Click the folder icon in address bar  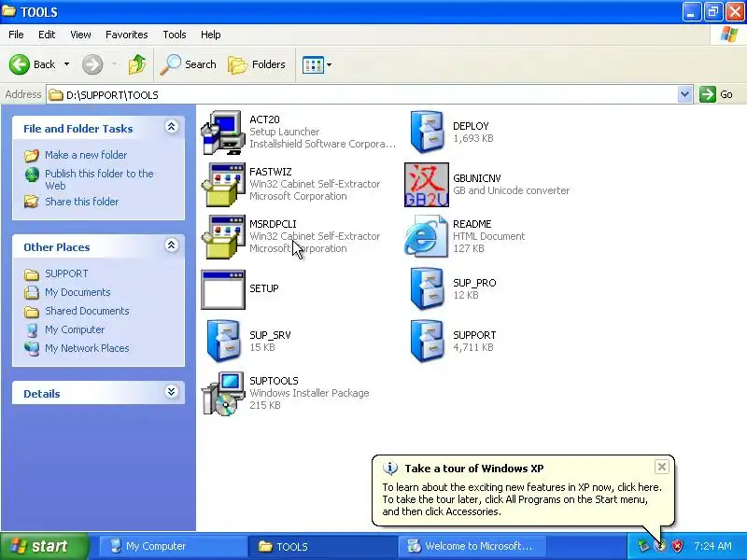pyautogui.click(x=56, y=95)
